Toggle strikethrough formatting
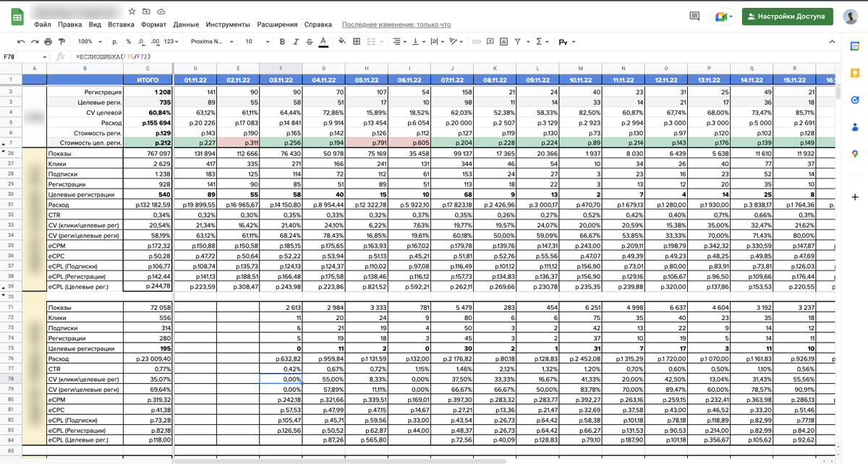Viewport: 868px width, 464px height. (309, 42)
